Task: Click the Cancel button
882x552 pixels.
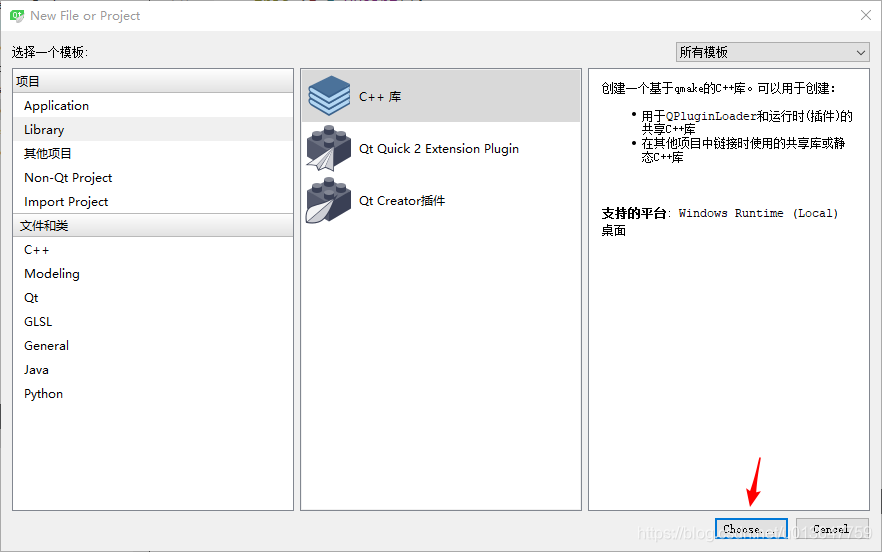Action: 831,529
